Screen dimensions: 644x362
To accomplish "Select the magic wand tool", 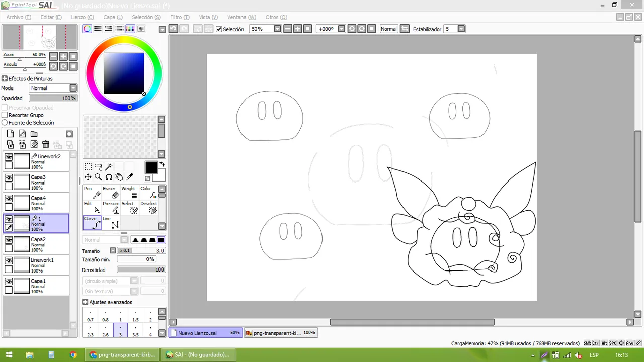I will click(x=109, y=167).
